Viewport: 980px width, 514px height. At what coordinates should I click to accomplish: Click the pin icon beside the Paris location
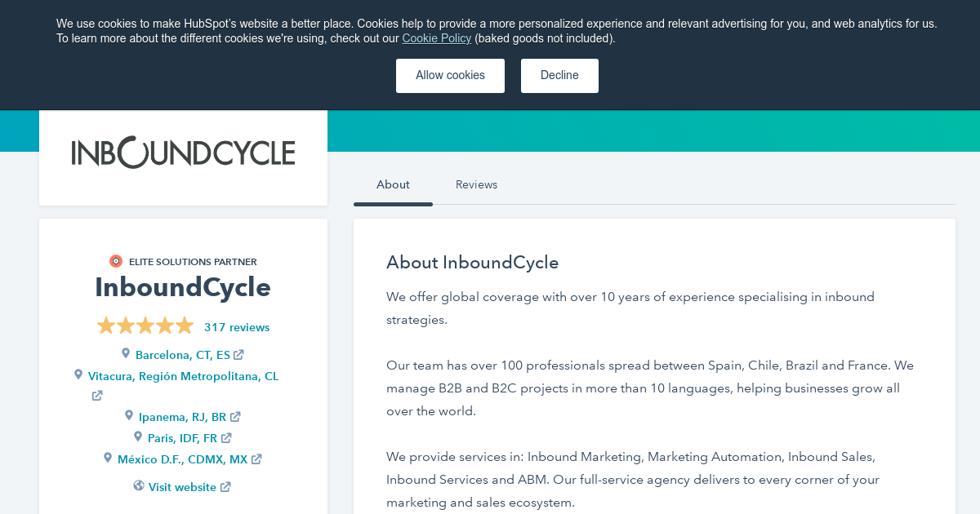coord(139,436)
